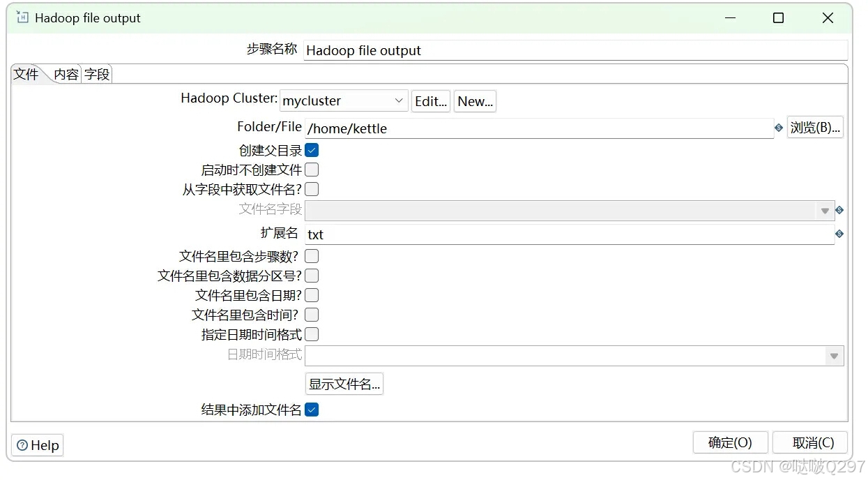The image size is (868, 480).
Task: Click the variable icon after 文件名字段 dropdown
Action: 839,209
